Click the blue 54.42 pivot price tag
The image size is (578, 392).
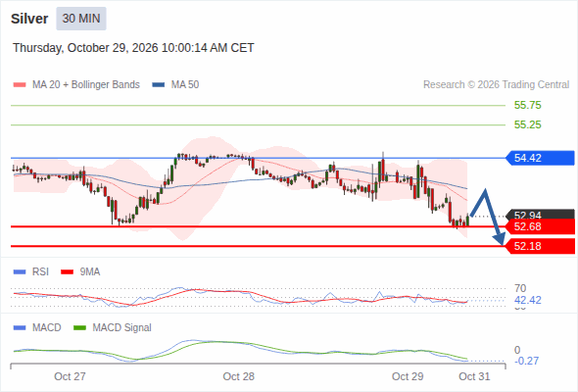click(x=540, y=158)
